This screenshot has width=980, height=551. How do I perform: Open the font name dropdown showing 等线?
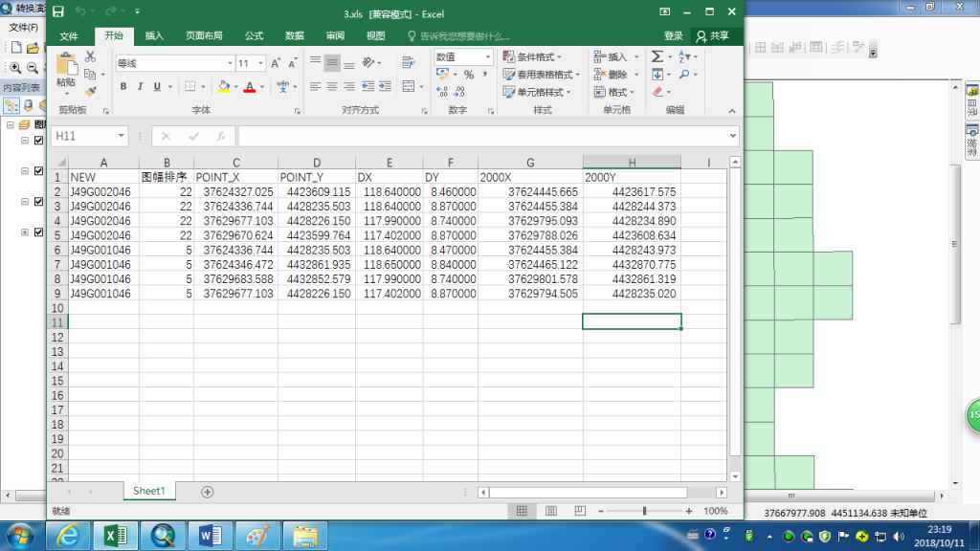point(230,63)
